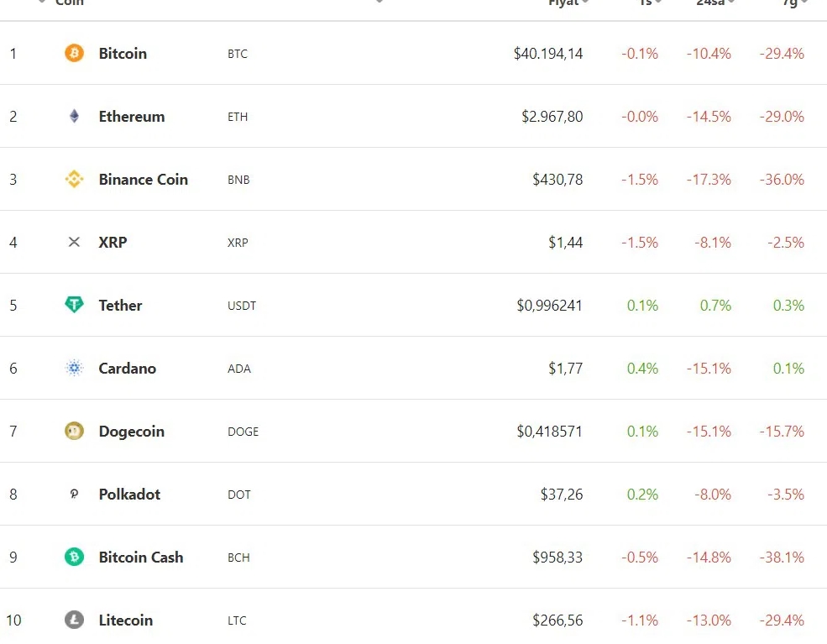Viewport: 827px width, 644px height.
Task: Sort by 7g change column arrow
Action: [804, 3]
